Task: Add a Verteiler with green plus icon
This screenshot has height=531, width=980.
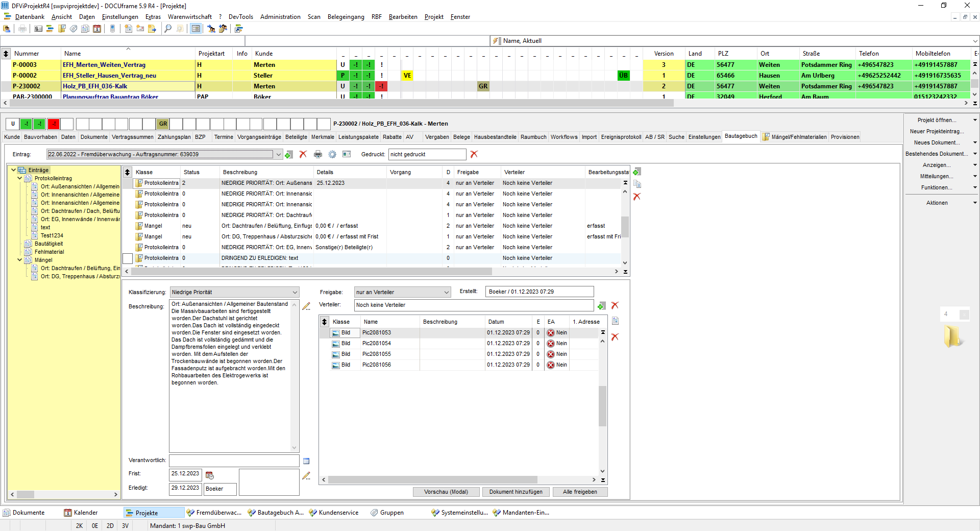Action: 602,305
